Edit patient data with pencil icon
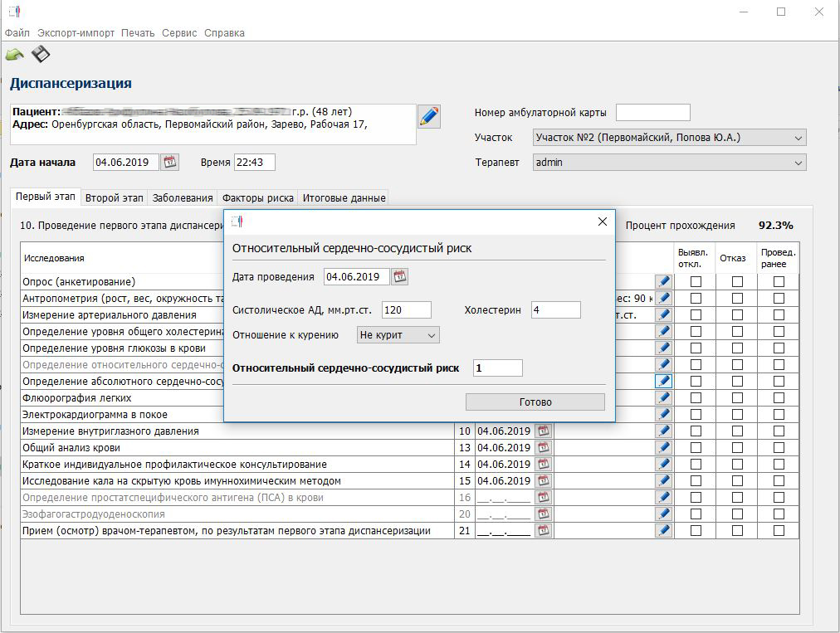The width and height of the screenshot is (840, 633). [428, 116]
